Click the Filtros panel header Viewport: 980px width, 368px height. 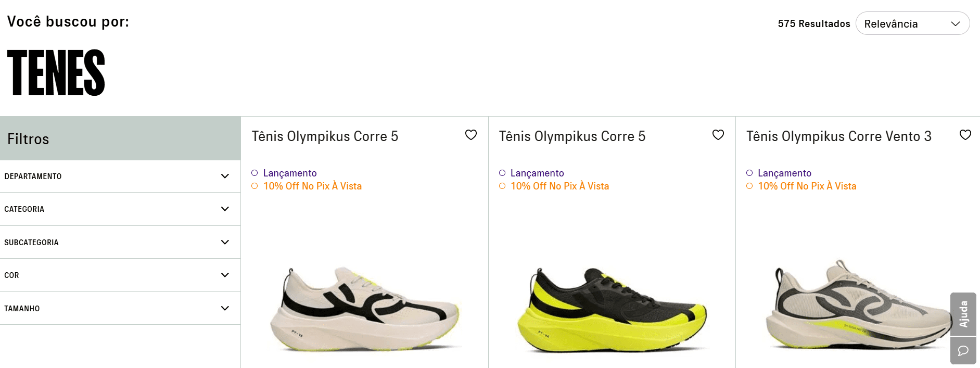120,139
